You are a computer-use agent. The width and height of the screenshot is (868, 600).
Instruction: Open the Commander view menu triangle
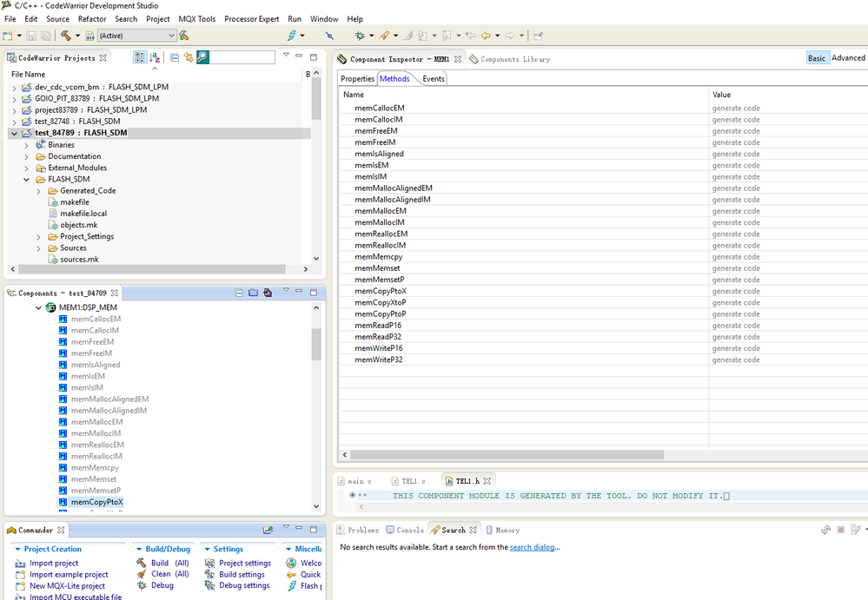pyautogui.click(x=286, y=527)
